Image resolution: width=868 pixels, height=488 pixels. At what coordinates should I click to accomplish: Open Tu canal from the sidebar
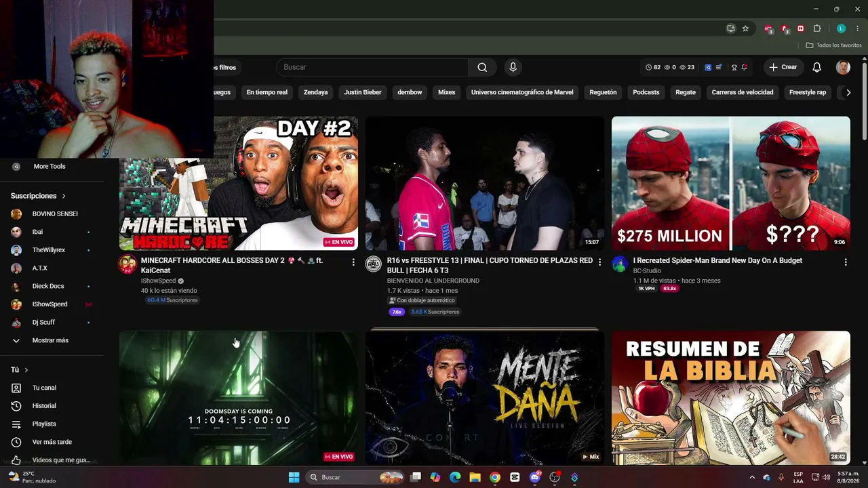tap(44, 388)
